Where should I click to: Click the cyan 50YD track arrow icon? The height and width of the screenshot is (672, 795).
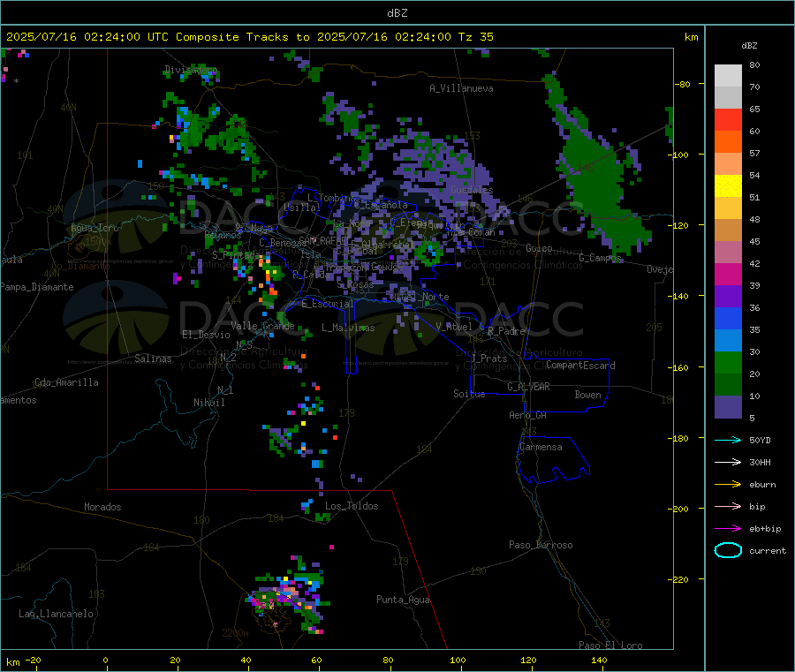click(728, 440)
